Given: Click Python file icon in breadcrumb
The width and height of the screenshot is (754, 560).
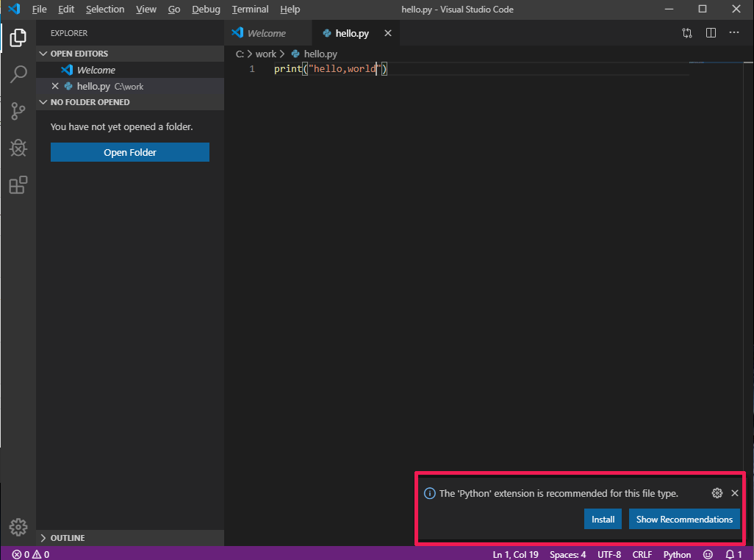Looking at the screenshot, I should click(x=295, y=54).
